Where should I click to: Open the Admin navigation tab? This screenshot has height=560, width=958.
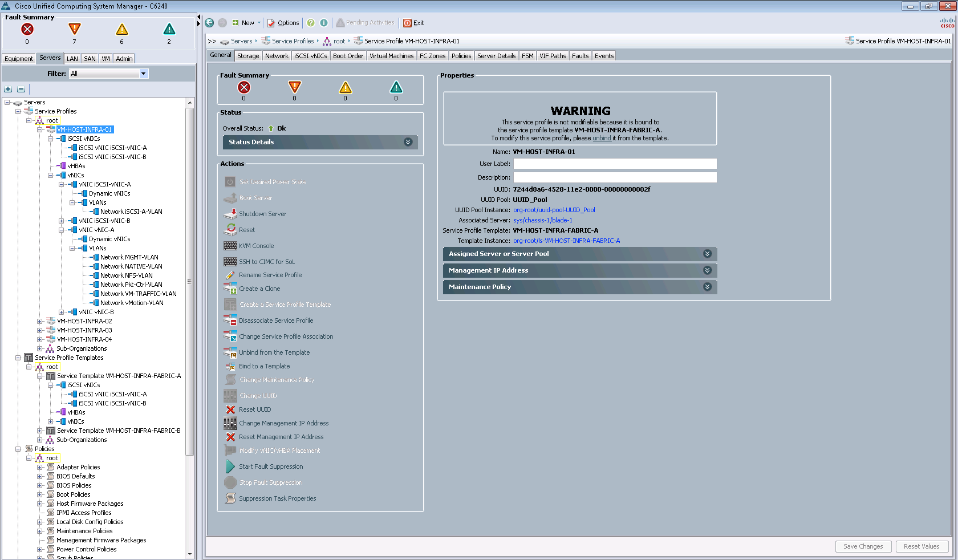coord(124,59)
